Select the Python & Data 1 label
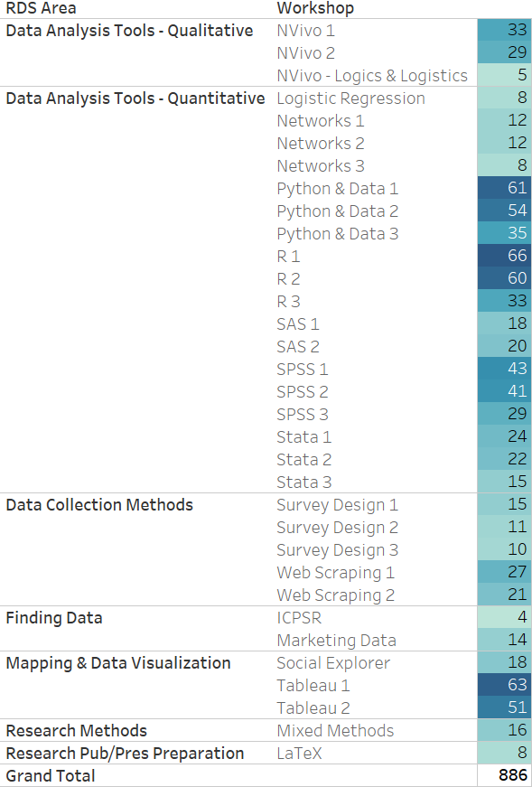The width and height of the screenshot is (532, 787). [337, 189]
